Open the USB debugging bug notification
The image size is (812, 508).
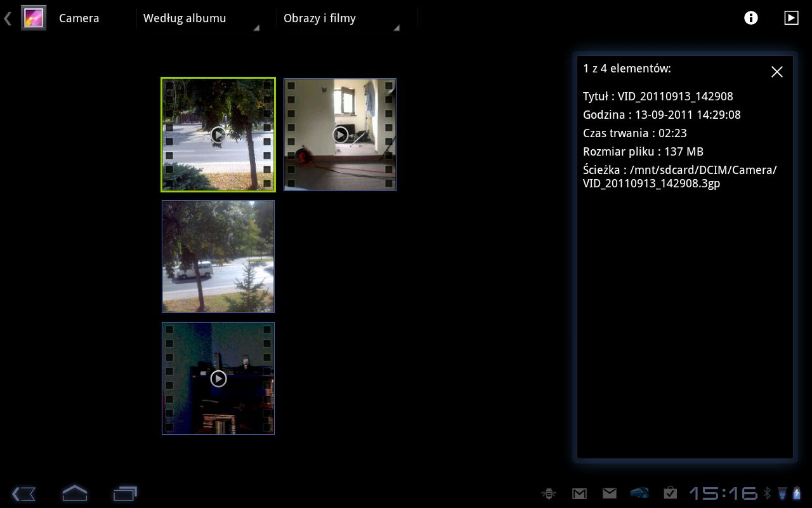[549, 493]
